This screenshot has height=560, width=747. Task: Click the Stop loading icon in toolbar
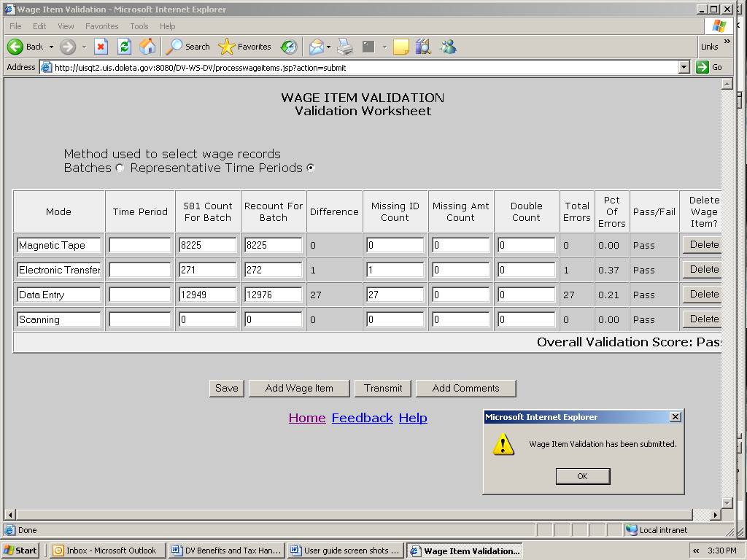coord(101,47)
